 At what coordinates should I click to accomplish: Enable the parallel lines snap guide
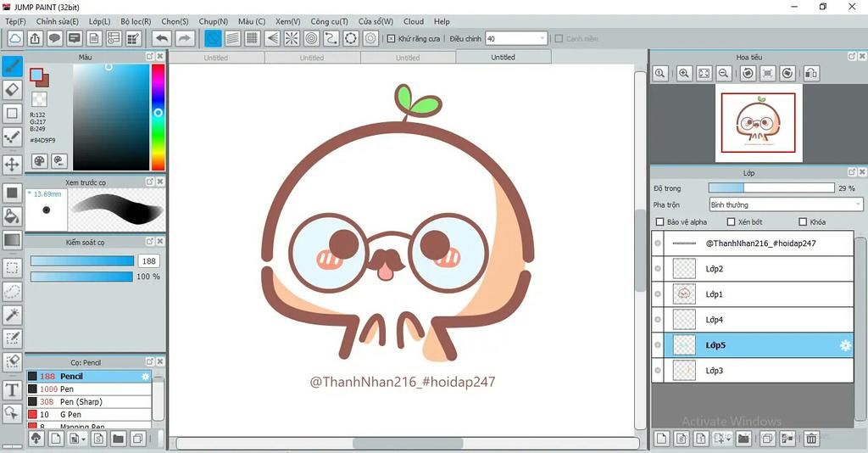tap(232, 38)
